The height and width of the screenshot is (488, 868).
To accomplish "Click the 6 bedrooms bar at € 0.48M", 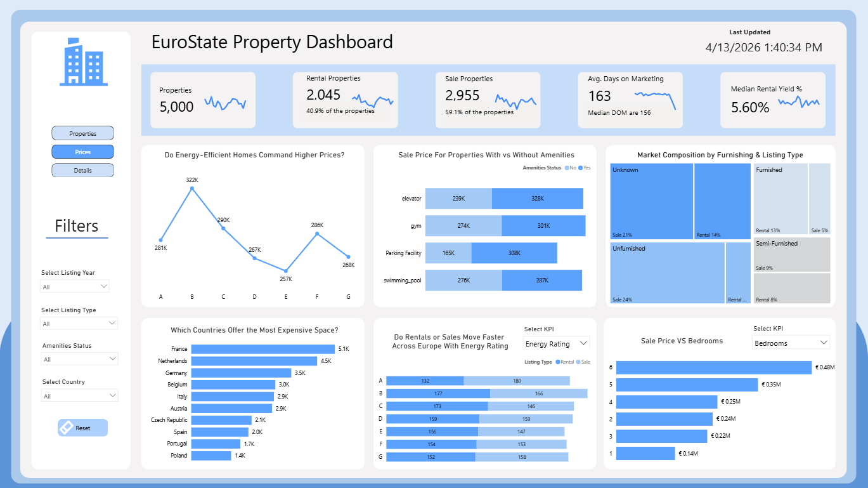I will 714,367.
